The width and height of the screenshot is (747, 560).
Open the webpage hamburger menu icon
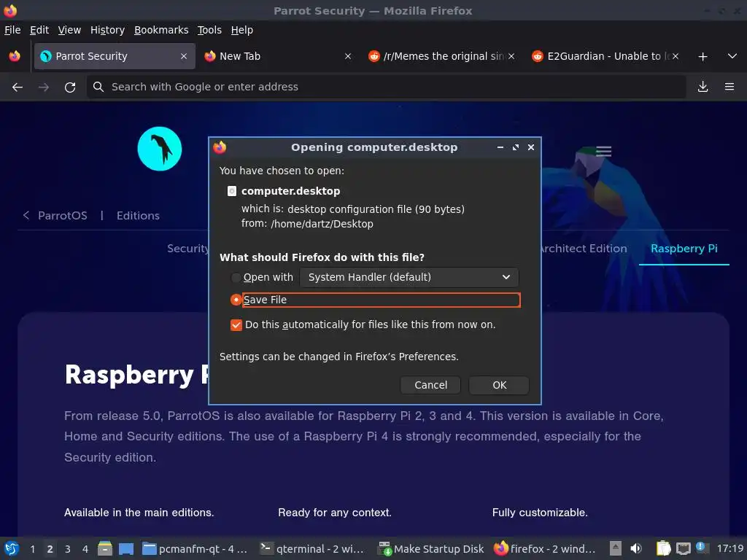pyautogui.click(x=603, y=152)
